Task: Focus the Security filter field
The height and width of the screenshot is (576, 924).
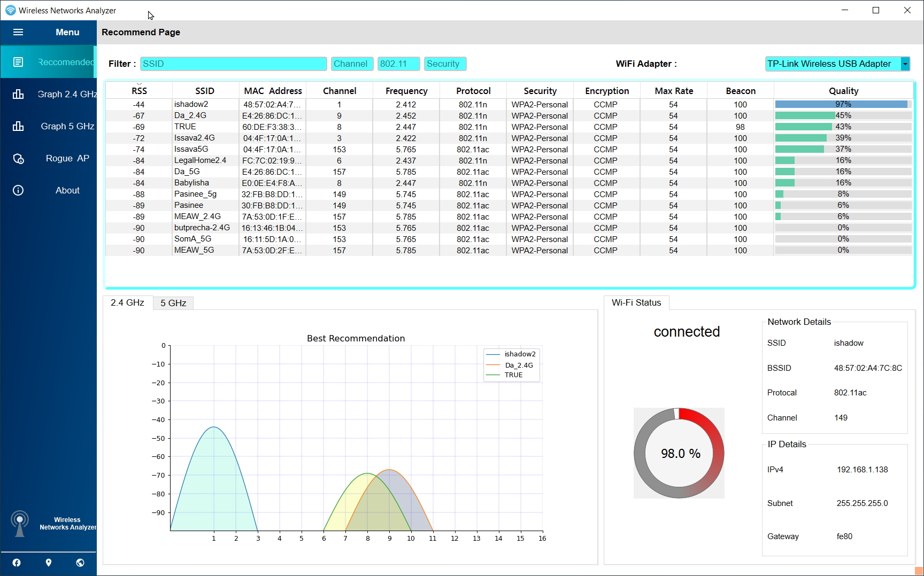Action: click(445, 64)
